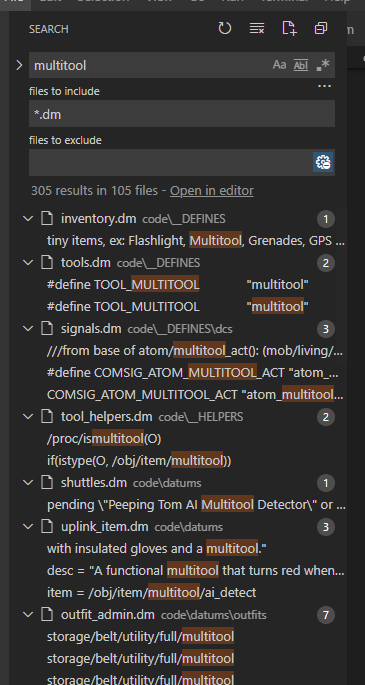Open 'with insulated gloves and a multitool' match

pyautogui.click(x=157, y=548)
